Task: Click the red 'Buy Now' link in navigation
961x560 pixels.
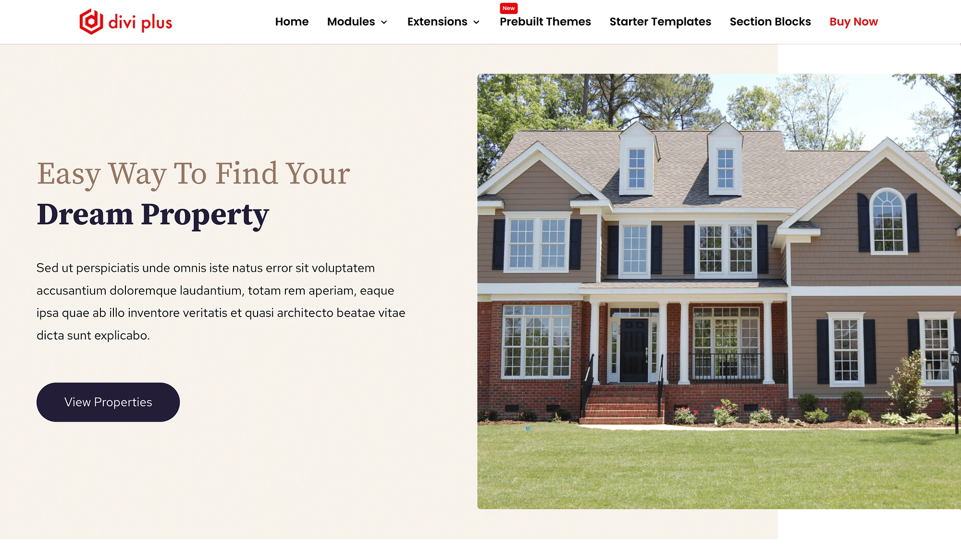Action: (x=854, y=21)
